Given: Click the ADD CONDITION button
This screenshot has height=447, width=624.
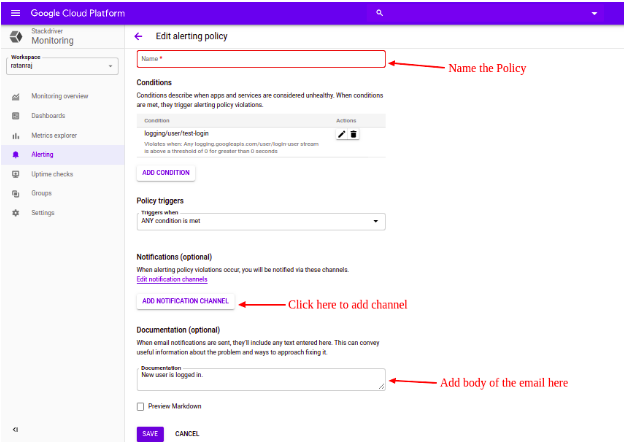Looking at the screenshot, I should (x=166, y=173).
